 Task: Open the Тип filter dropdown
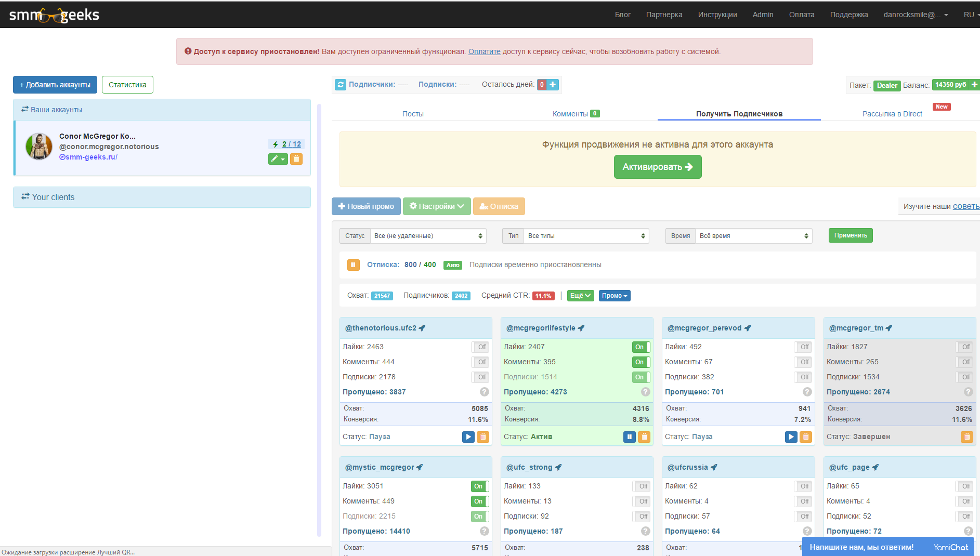click(x=586, y=236)
